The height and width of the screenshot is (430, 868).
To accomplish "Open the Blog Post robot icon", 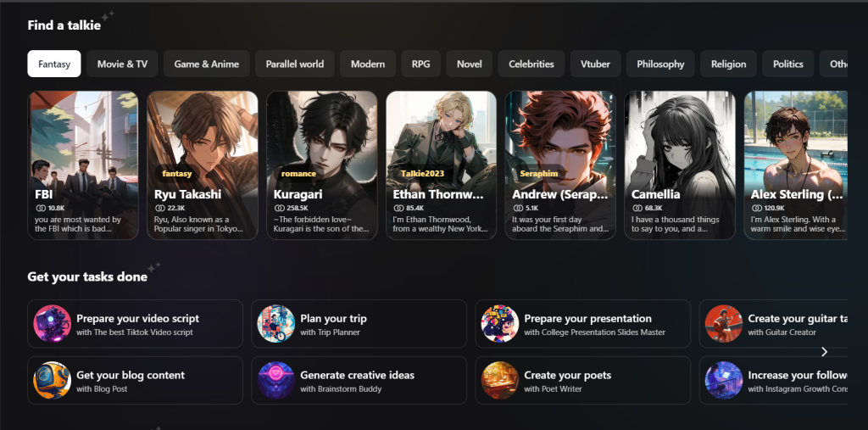I will coord(52,380).
